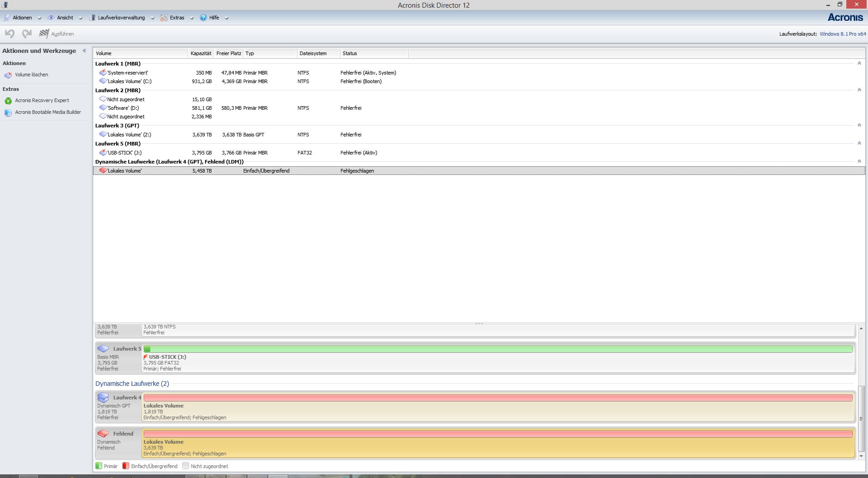Open the Extras menu
Screen dimensions: 868x478
click(x=177, y=18)
